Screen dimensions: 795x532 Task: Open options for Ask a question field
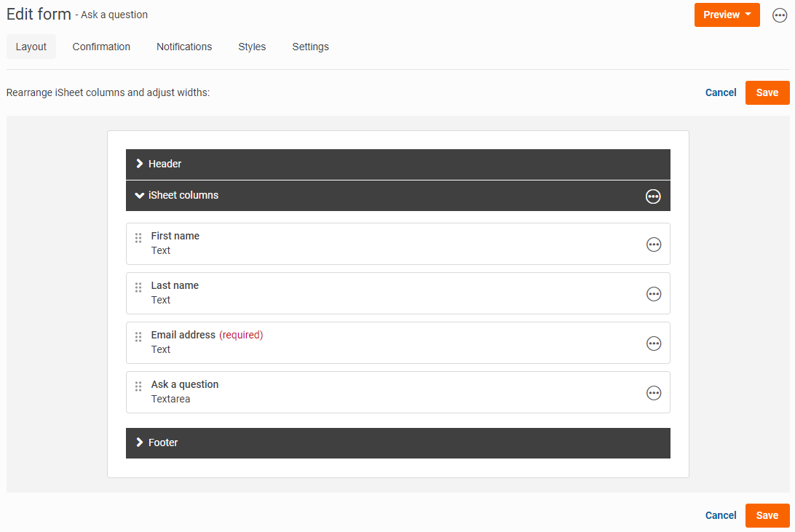tap(654, 393)
